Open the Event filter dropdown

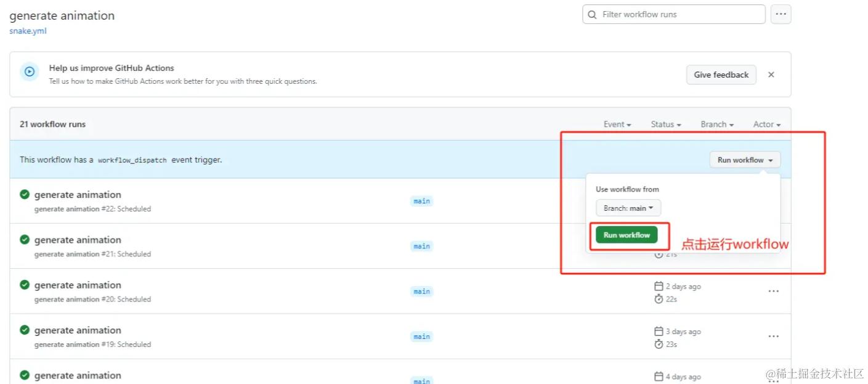pyautogui.click(x=617, y=124)
